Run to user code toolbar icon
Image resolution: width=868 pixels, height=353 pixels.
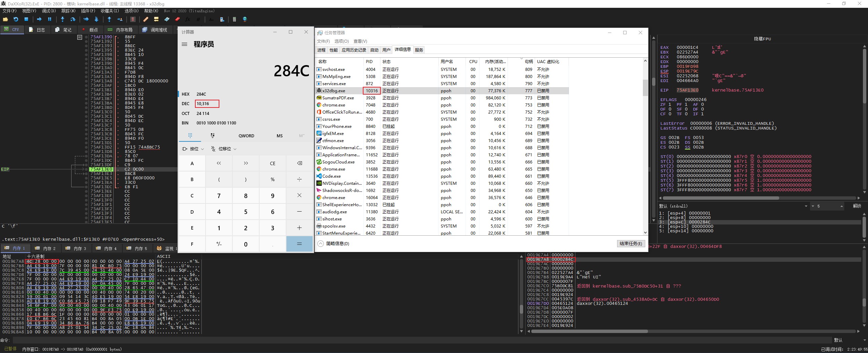pyautogui.click(x=120, y=19)
